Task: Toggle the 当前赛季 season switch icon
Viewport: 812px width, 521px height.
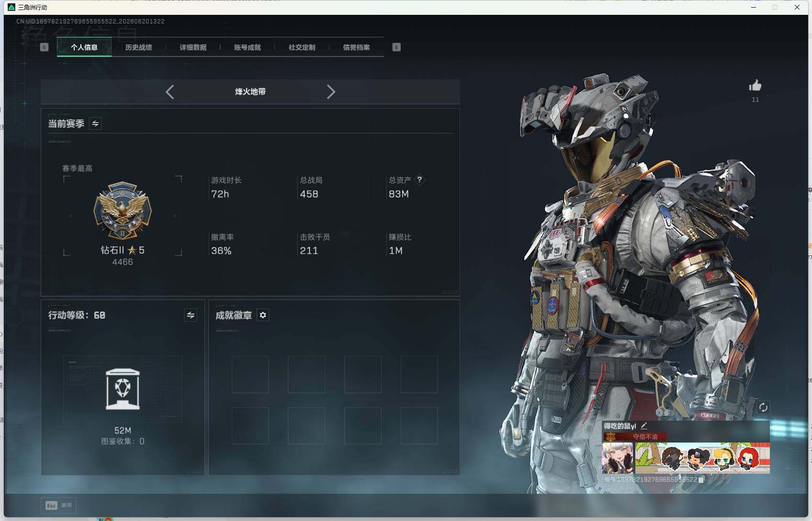Action: click(x=95, y=123)
